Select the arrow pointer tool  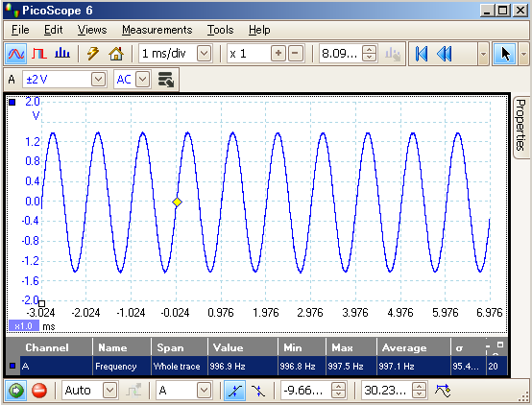(x=505, y=54)
